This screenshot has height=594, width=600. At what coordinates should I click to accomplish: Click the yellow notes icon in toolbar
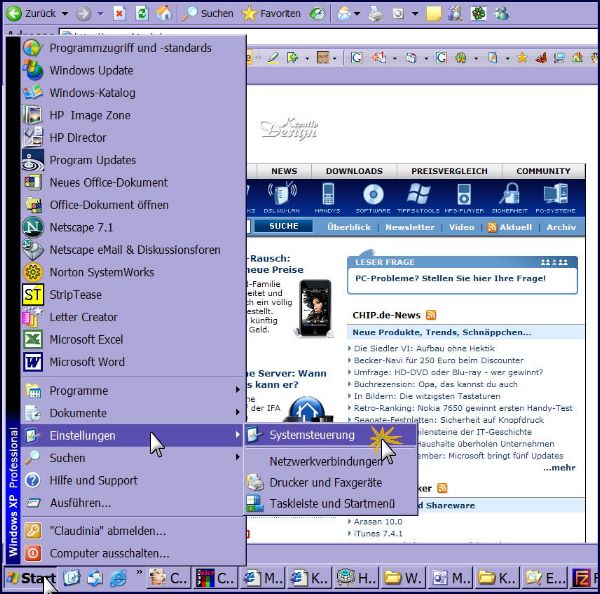tap(434, 14)
